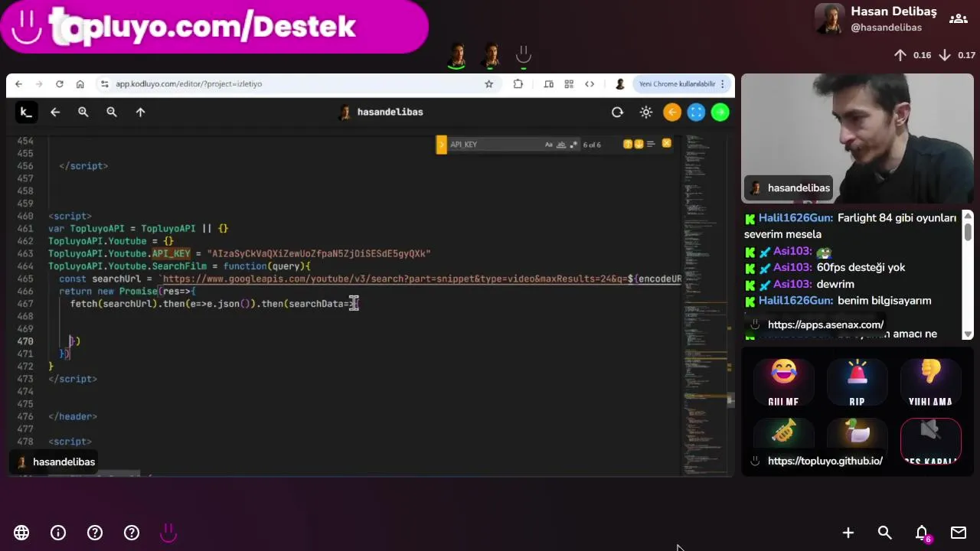Image resolution: width=980 pixels, height=551 pixels.
Task: Toggle the SES KAPALI mute sounds button
Action: (x=930, y=442)
